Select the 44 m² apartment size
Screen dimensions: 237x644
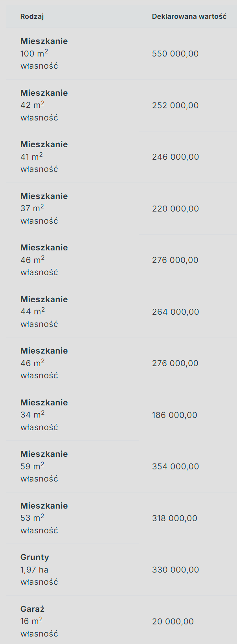[x=33, y=312]
